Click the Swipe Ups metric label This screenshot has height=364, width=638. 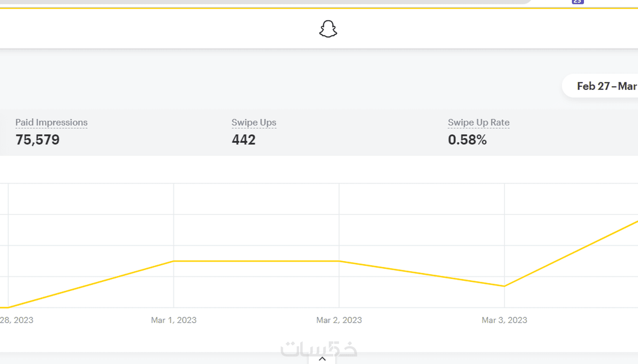(254, 122)
